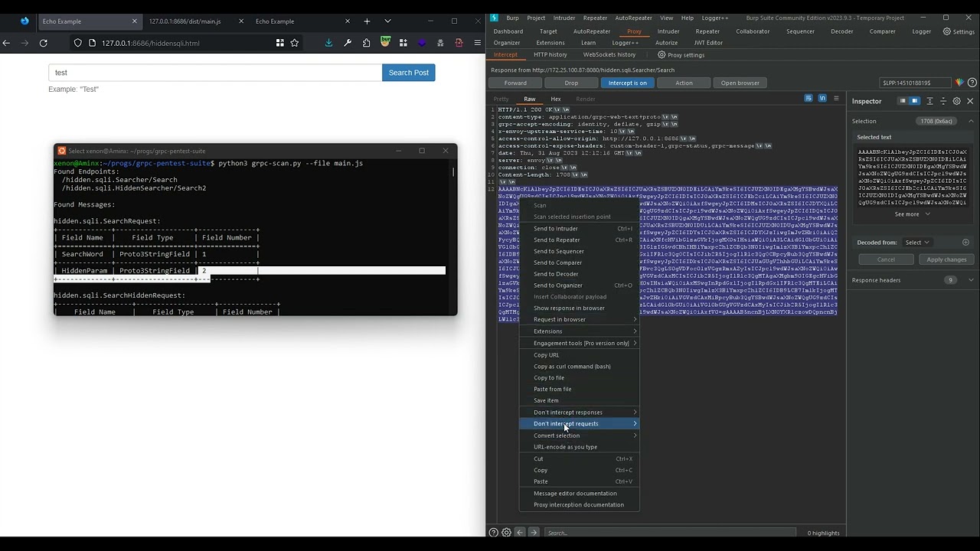Click the Forward button
Image resolution: width=980 pixels, height=551 pixels.
click(515, 83)
